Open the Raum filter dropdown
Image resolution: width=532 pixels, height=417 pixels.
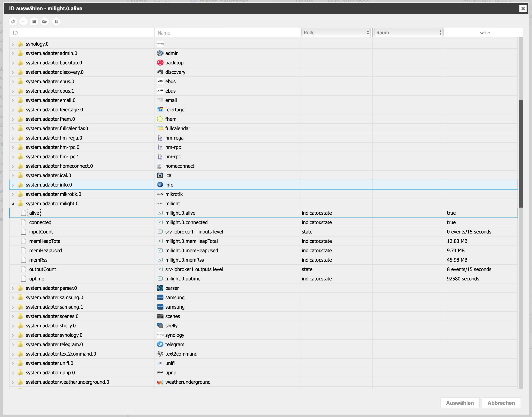409,33
